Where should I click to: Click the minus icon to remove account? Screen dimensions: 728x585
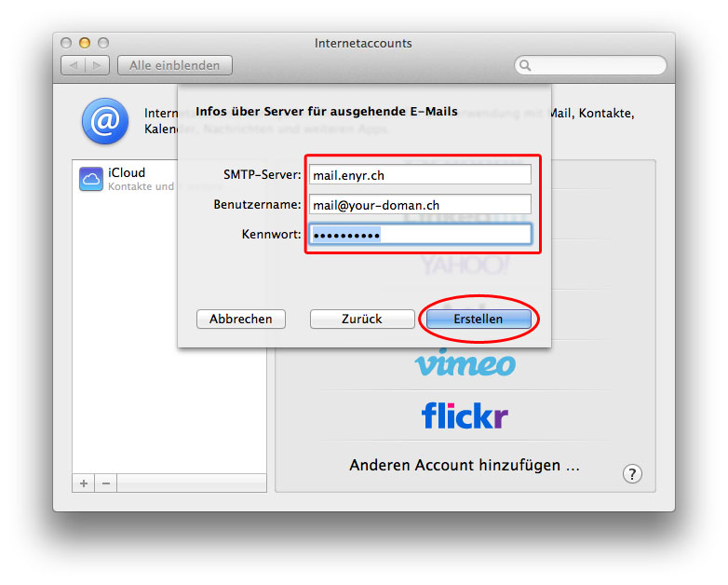tap(105, 483)
